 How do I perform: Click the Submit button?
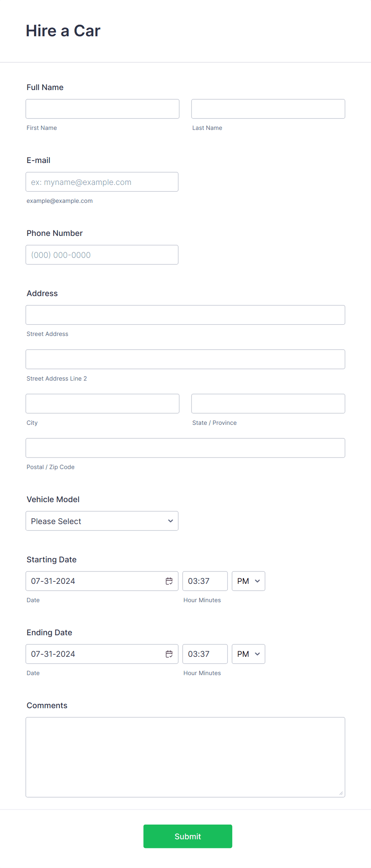pyautogui.click(x=187, y=836)
